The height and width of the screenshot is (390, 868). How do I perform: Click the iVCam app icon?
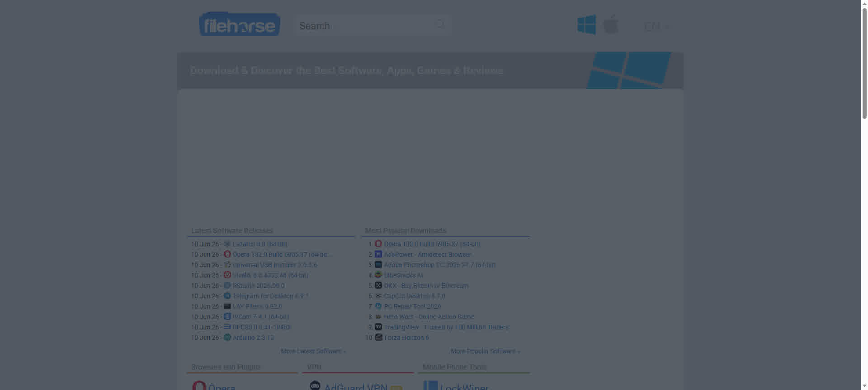click(x=227, y=317)
